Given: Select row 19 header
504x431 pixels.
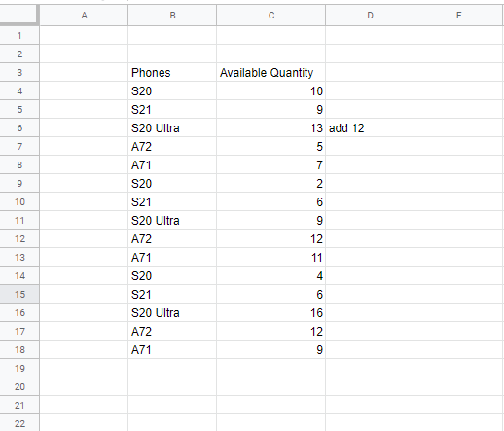Looking at the screenshot, I should coord(19,368).
